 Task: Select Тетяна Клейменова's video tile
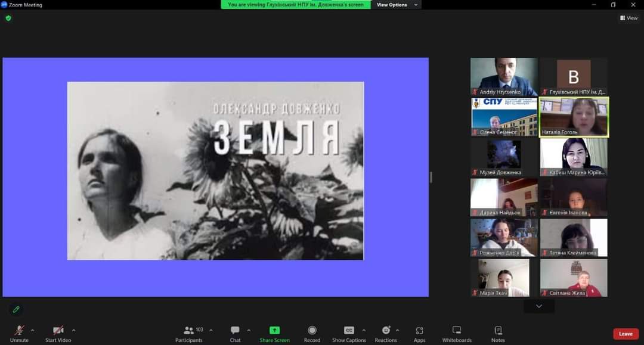[574, 238]
